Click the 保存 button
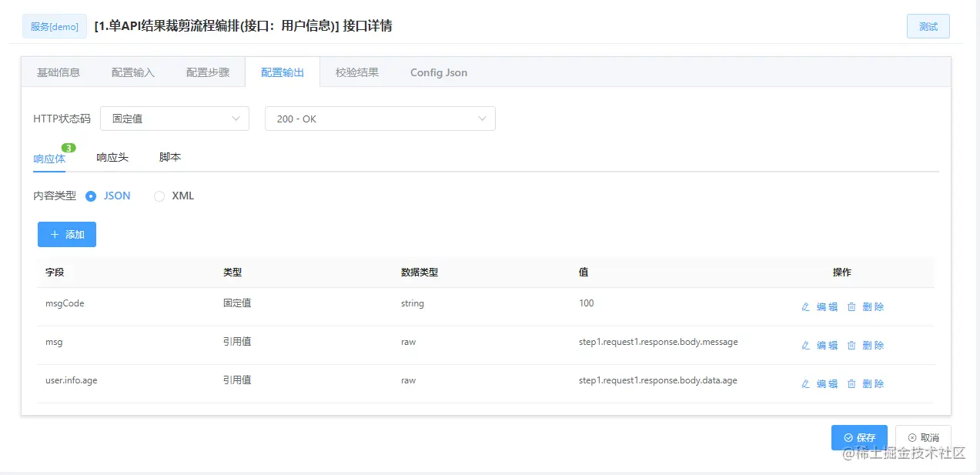 click(x=859, y=437)
